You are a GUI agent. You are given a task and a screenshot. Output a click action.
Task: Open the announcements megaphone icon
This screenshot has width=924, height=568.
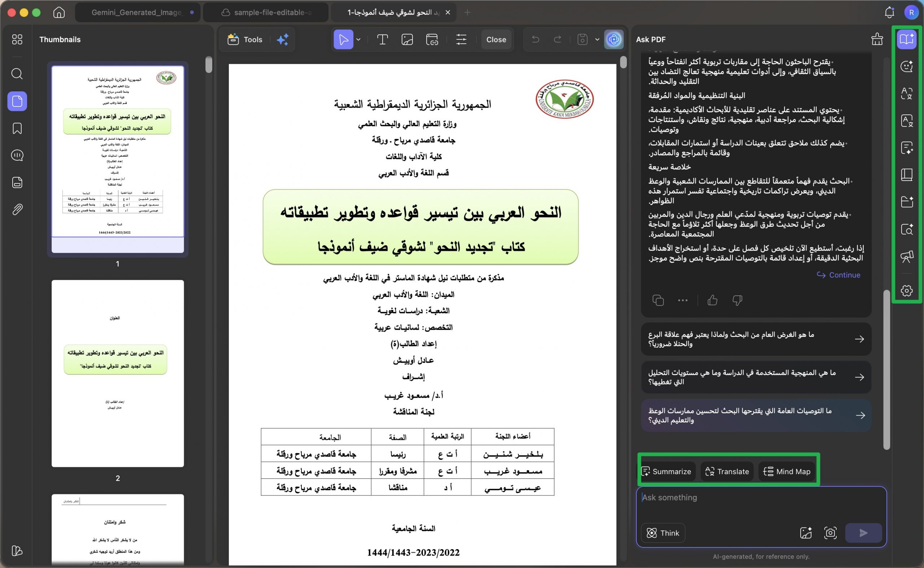906,257
